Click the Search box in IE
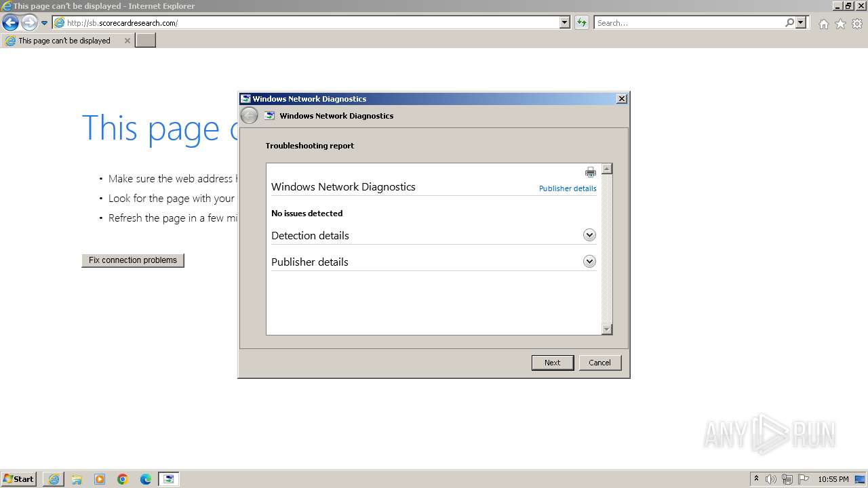The image size is (868, 488). coord(689,23)
